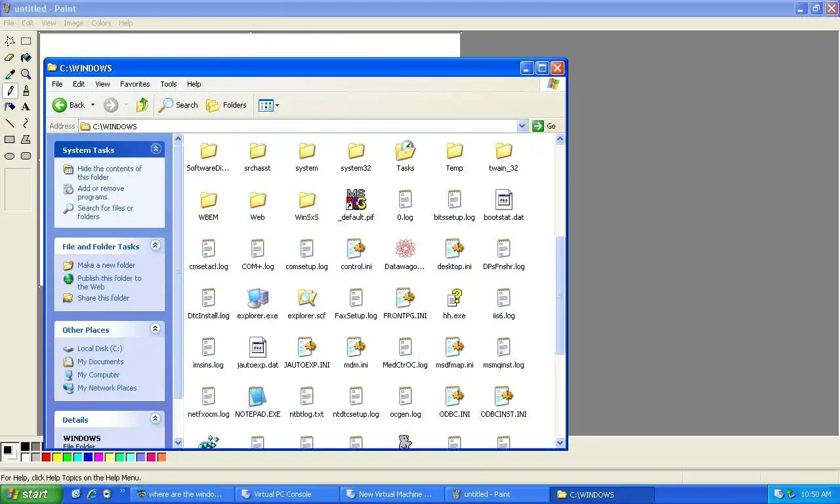Screen dimensions: 840x504
Task: Pick the red color swatch in palette
Action: pyautogui.click(x=46, y=457)
